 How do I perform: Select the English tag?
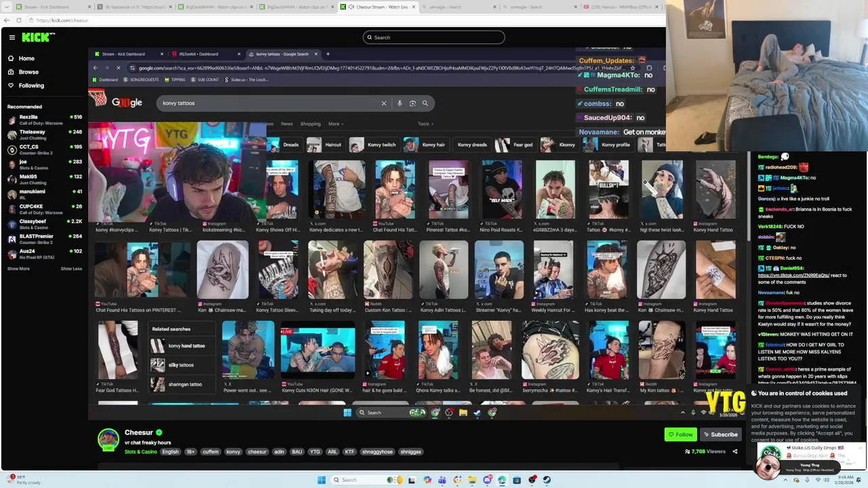pyautogui.click(x=170, y=452)
